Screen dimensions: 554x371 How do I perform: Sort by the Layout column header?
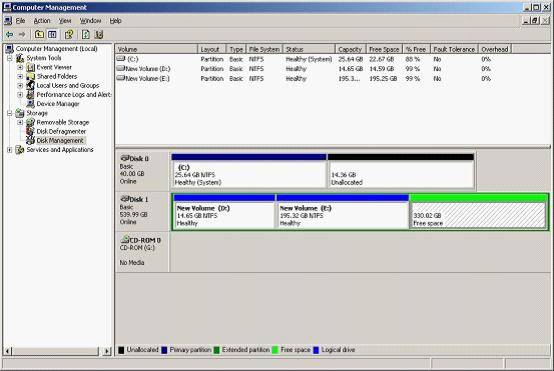[x=212, y=49]
